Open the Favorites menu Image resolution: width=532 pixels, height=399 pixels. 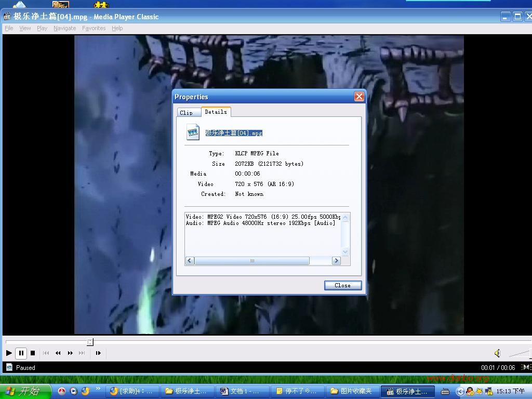coord(94,28)
